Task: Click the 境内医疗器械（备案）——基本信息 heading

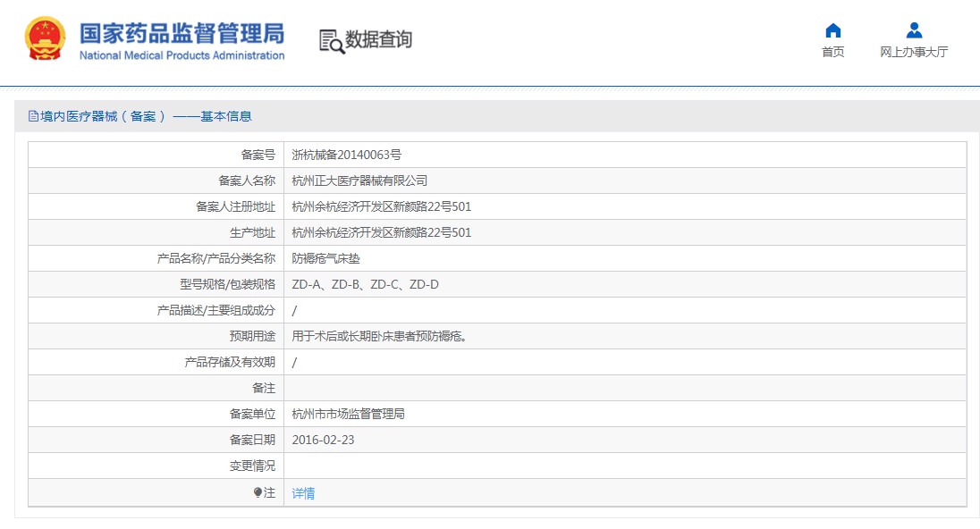Action: pos(147,116)
